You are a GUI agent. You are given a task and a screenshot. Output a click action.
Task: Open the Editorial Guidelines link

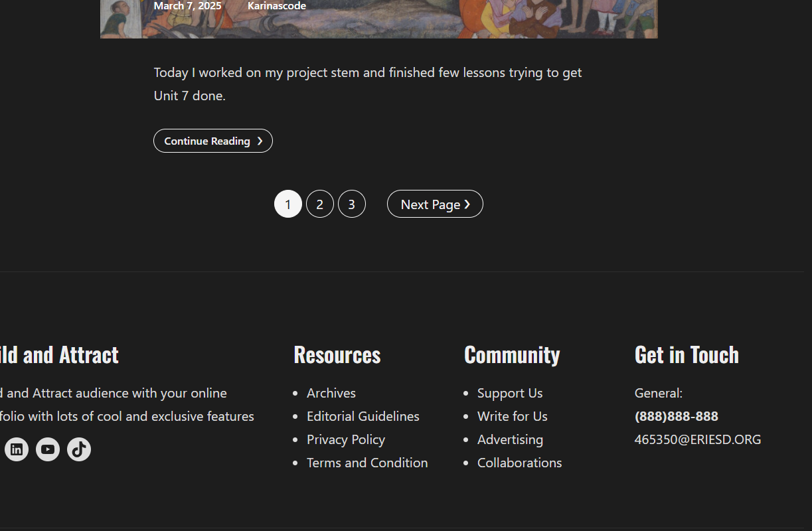pyautogui.click(x=363, y=416)
